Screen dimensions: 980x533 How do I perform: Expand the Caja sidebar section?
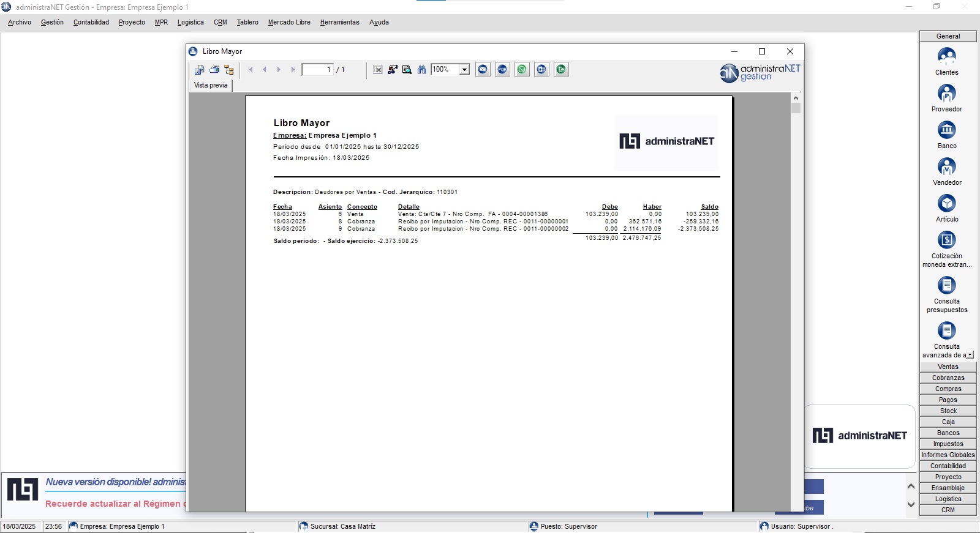(948, 422)
